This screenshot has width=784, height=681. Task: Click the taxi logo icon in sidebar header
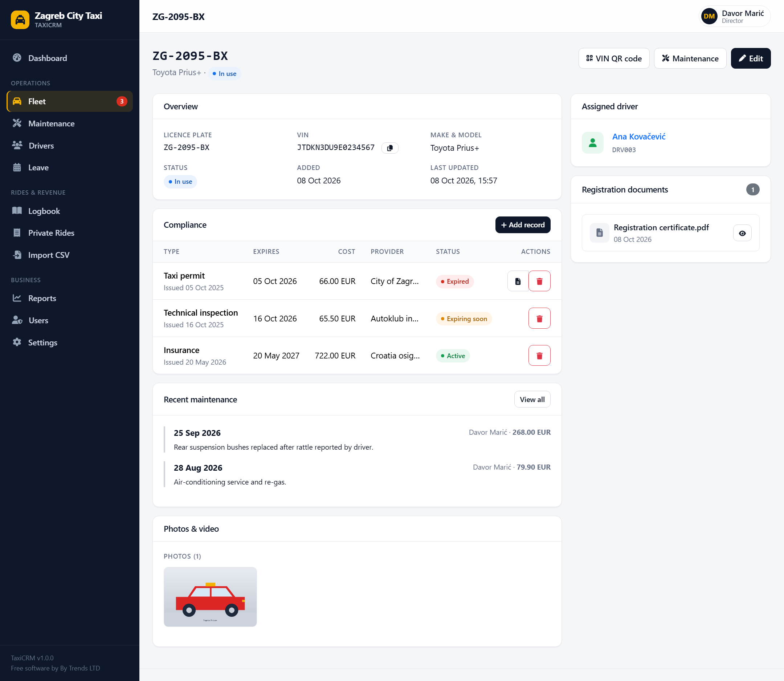point(20,20)
